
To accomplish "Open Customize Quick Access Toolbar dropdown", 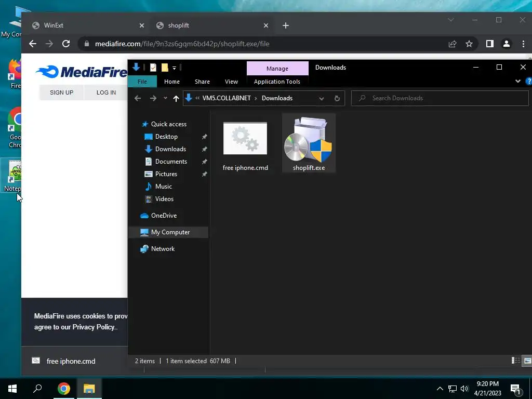I will [174, 68].
